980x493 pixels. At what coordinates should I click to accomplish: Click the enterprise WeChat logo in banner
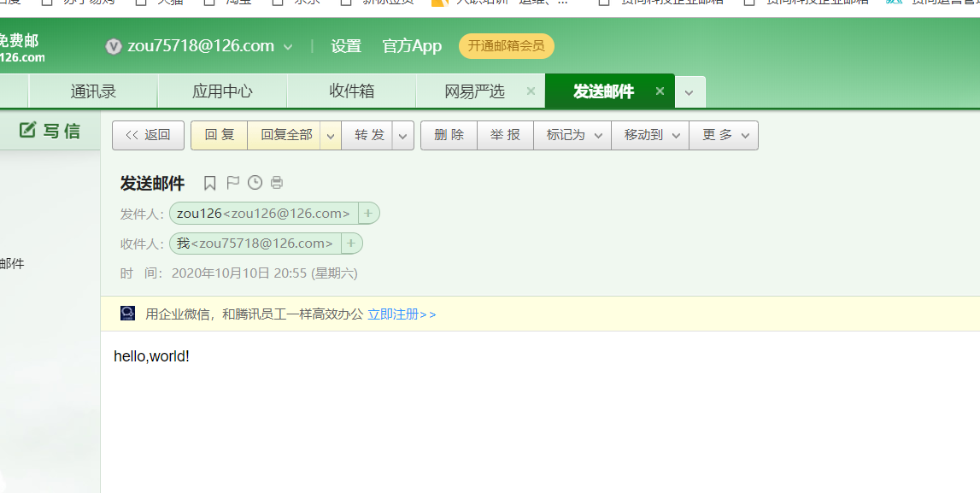pyautogui.click(x=127, y=313)
